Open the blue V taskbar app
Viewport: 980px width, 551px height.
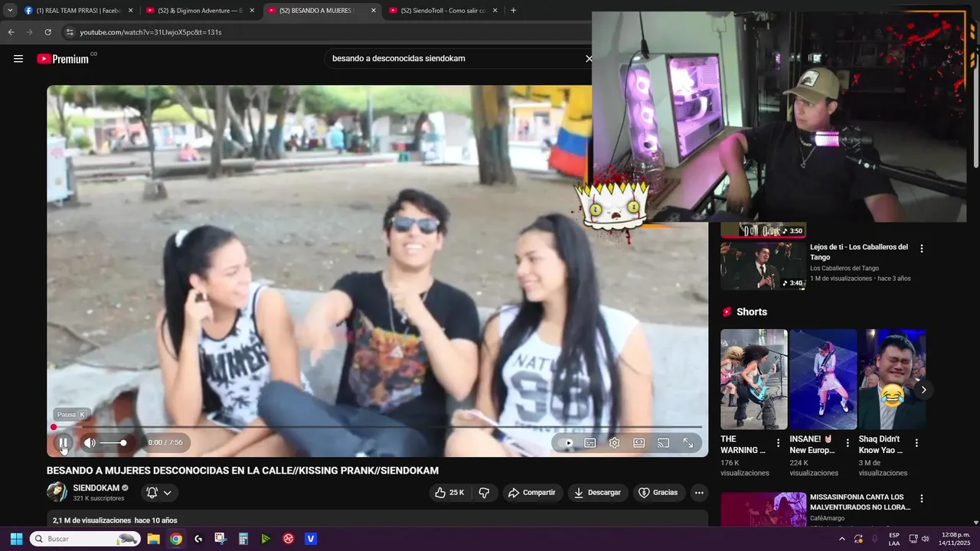click(x=310, y=539)
